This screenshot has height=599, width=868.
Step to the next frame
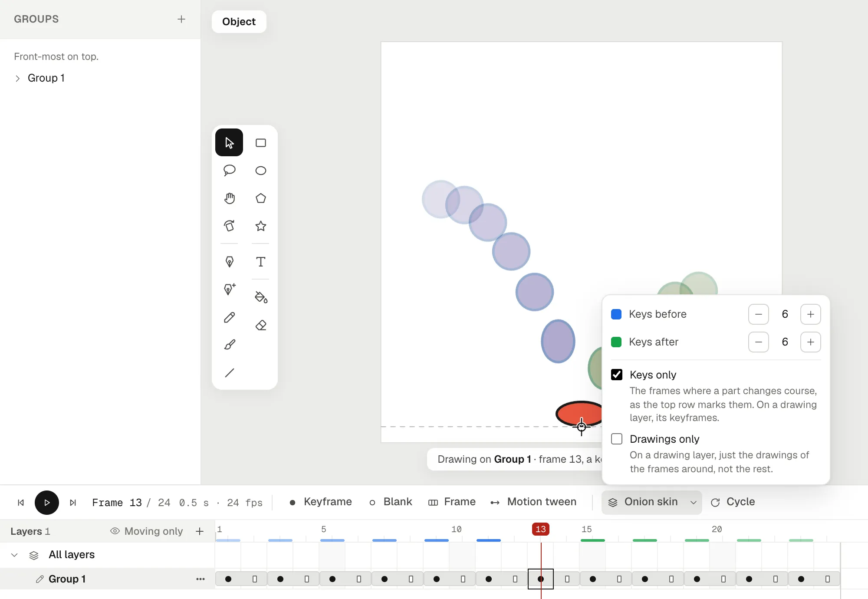coord(73,503)
